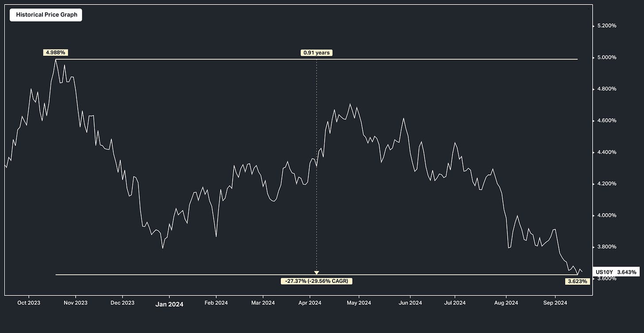Click the bold Jan 2024 x-axis label

click(169, 304)
